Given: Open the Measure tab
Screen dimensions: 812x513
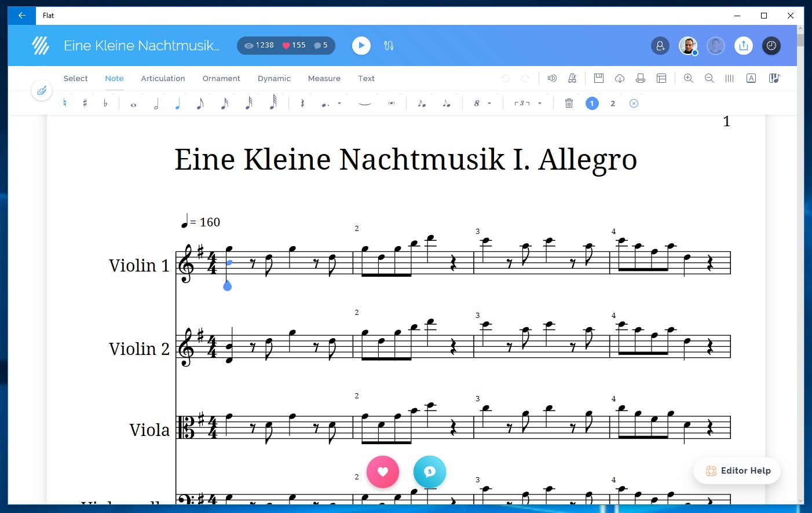Looking at the screenshot, I should 324,78.
